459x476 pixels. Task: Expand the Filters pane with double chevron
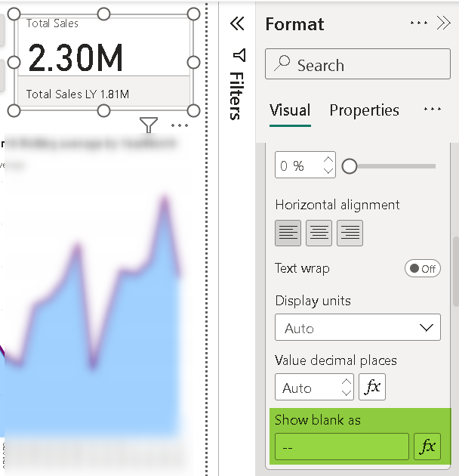coord(237,24)
